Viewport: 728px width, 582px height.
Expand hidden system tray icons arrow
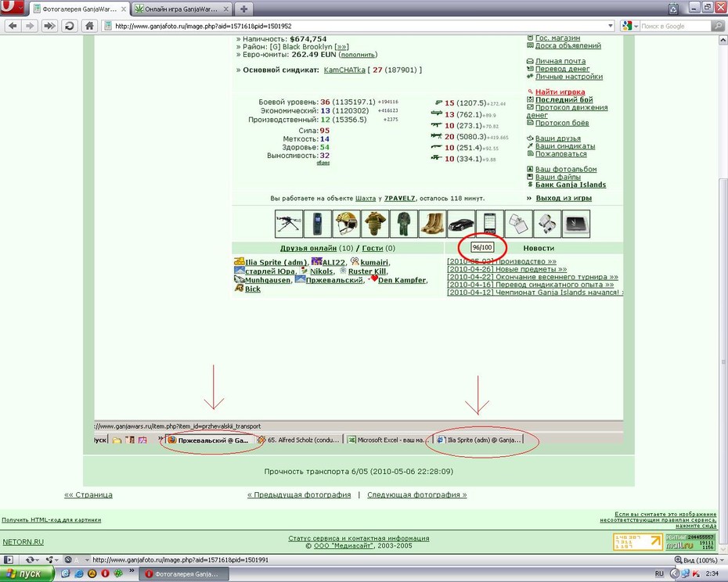pyautogui.click(x=674, y=574)
